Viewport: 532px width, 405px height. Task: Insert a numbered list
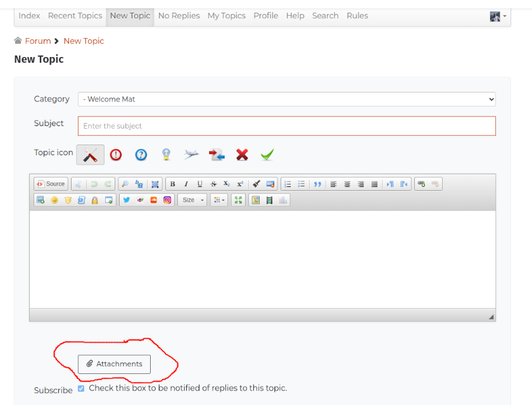point(288,184)
